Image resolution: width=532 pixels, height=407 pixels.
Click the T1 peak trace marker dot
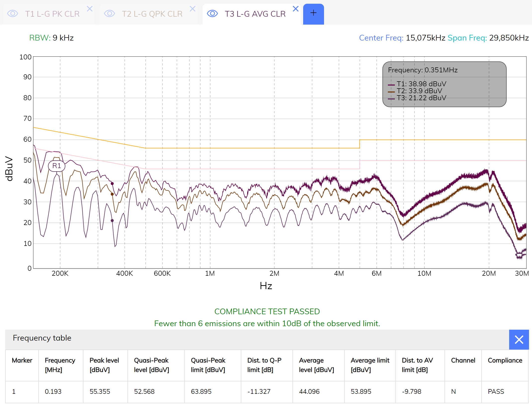coord(112,183)
